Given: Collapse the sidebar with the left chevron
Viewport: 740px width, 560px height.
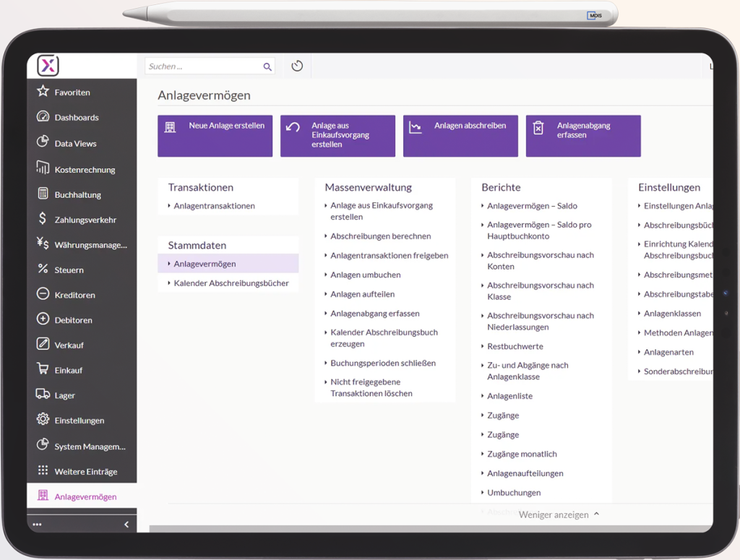Looking at the screenshot, I should (126, 525).
